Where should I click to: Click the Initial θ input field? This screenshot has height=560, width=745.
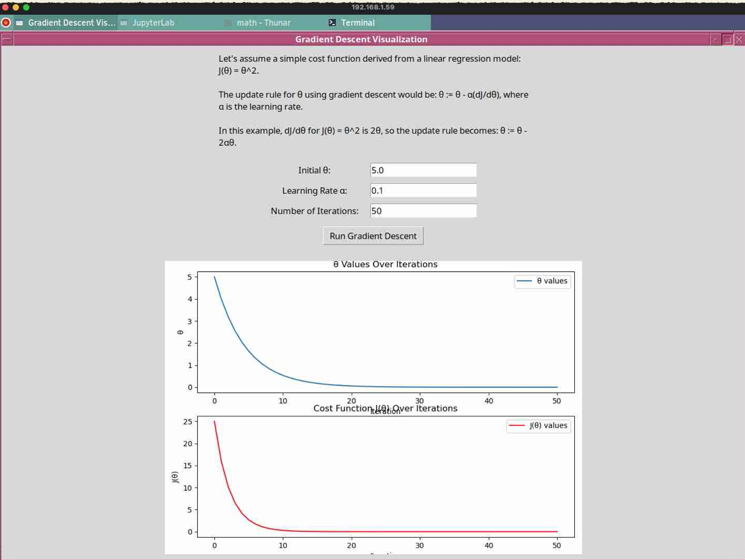click(x=423, y=170)
